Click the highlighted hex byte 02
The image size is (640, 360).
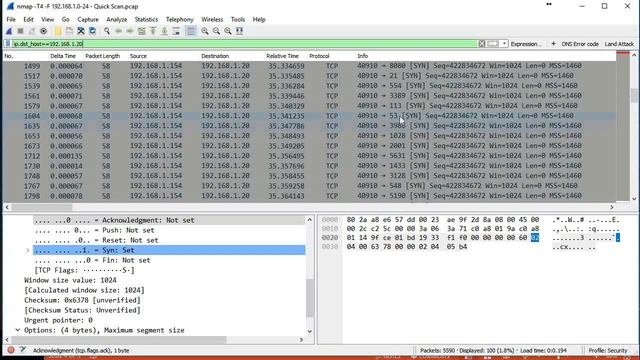coord(535,238)
